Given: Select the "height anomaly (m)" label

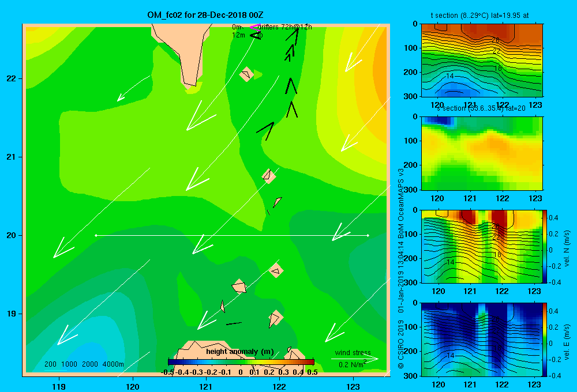Looking at the screenshot, I should point(240,352).
